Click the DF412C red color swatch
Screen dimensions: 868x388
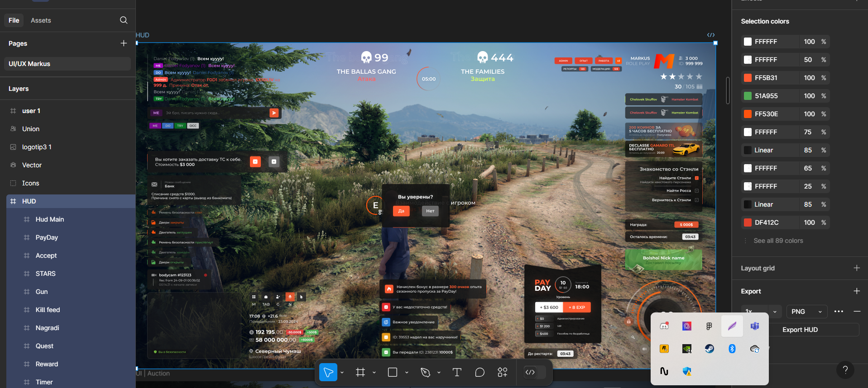point(748,222)
